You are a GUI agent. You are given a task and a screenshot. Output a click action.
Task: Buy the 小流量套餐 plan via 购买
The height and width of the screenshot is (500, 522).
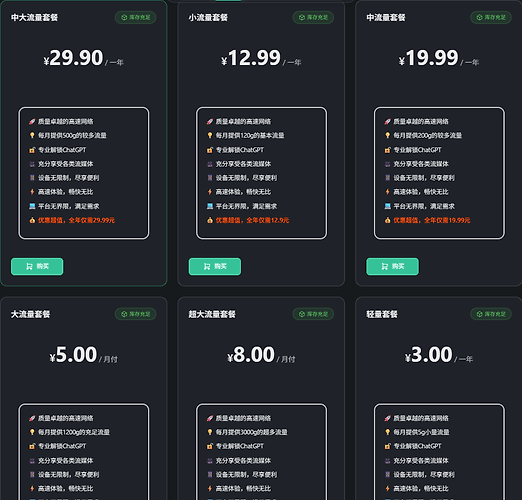[x=215, y=266]
